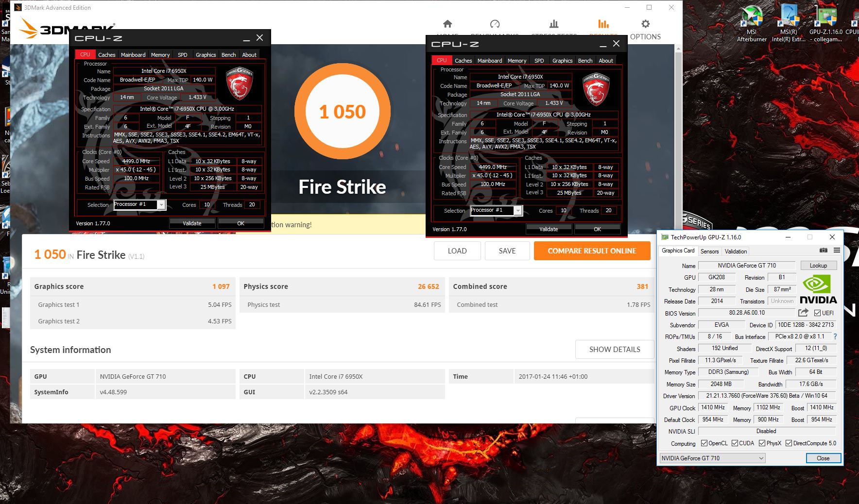Click the SystemInfo v4.48.599 value
Image resolution: width=859 pixels, height=504 pixels.
[x=113, y=392]
